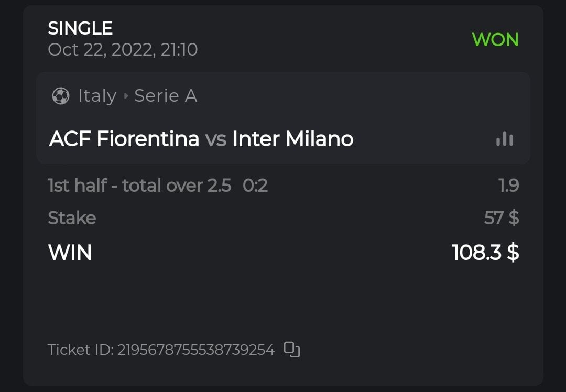Open the Serie A league link
The height and width of the screenshot is (392, 566).
click(166, 96)
